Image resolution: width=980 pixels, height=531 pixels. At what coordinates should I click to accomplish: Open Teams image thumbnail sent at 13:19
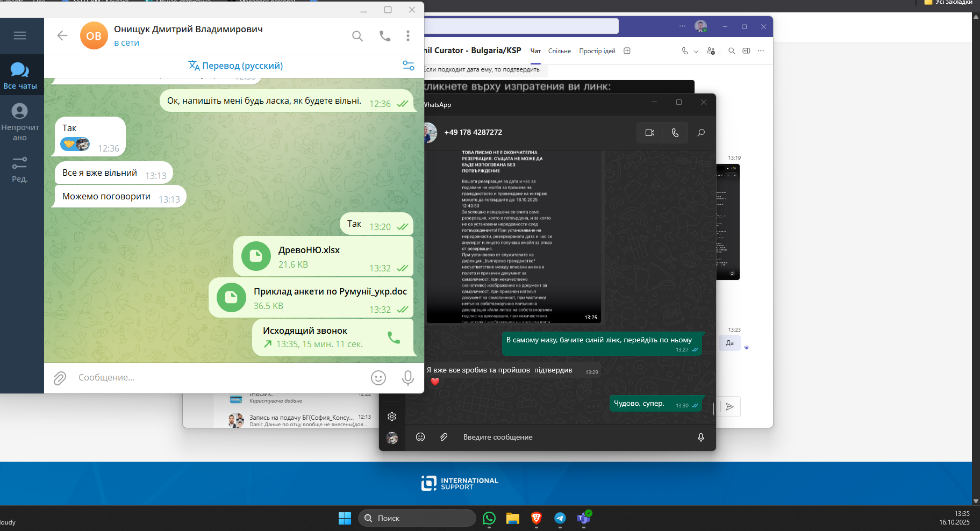[x=728, y=222]
